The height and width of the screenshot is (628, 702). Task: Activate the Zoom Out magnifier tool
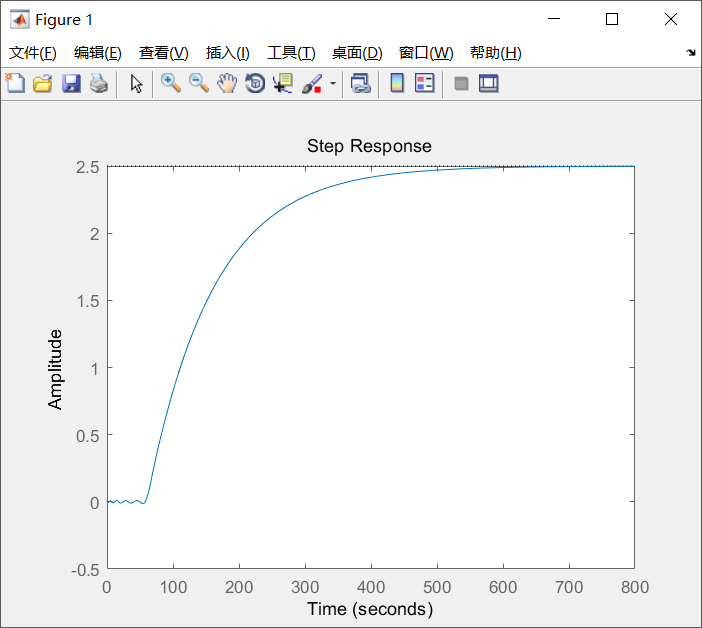tap(199, 84)
